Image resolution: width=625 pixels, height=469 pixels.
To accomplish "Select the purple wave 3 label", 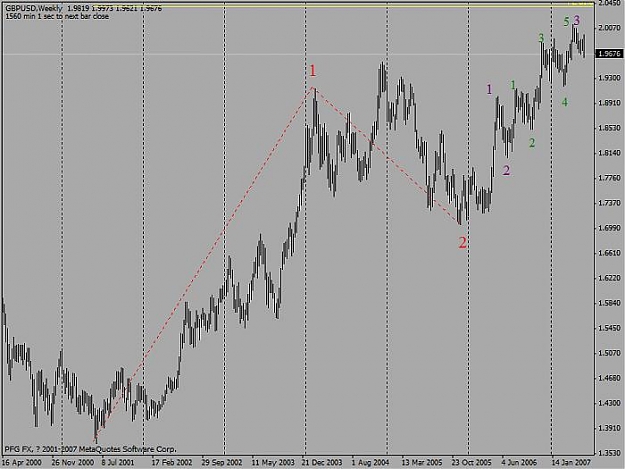I will 576,20.
